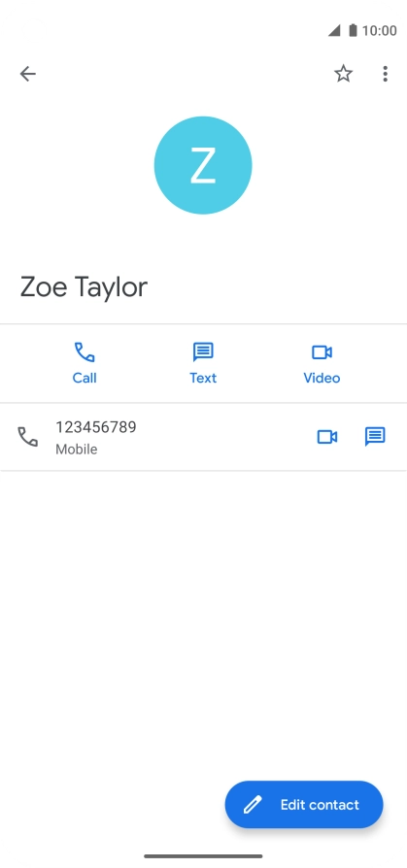Click the Edit contact button
This screenshot has width=407, height=868.
[x=304, y=804]
